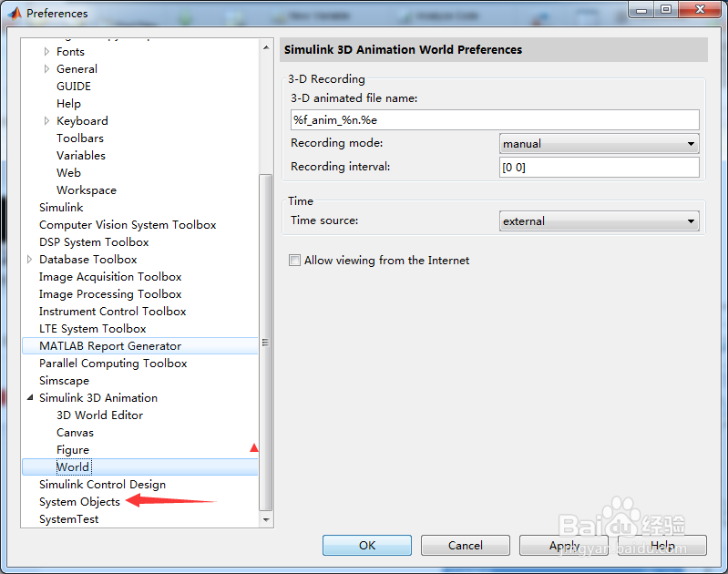Select Instrument Control Toolbox
This screenshot has height=574, width=728.
(x=112, y=312)
